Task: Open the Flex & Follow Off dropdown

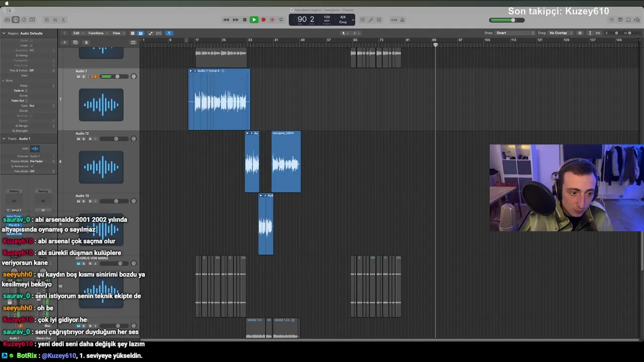Action: (43, 70)
